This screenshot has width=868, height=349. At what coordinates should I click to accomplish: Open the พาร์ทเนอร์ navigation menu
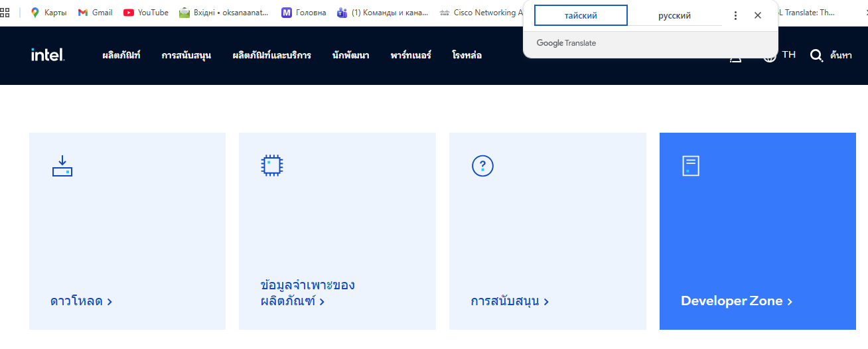coord(411,56)
